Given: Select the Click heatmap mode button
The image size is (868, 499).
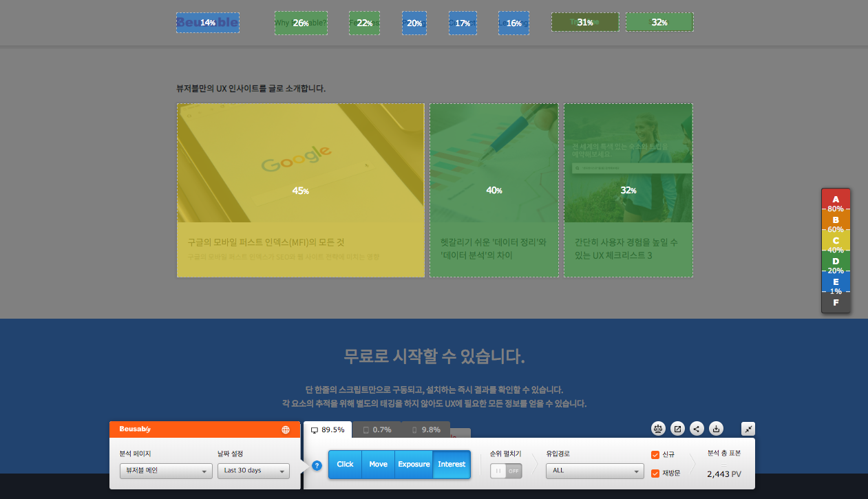Looking at the screenshot, I should click(x=344, y=465).
